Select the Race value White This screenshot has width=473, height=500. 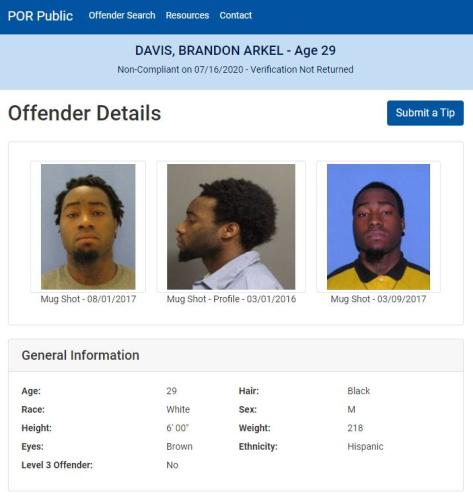tap(178, 409)
